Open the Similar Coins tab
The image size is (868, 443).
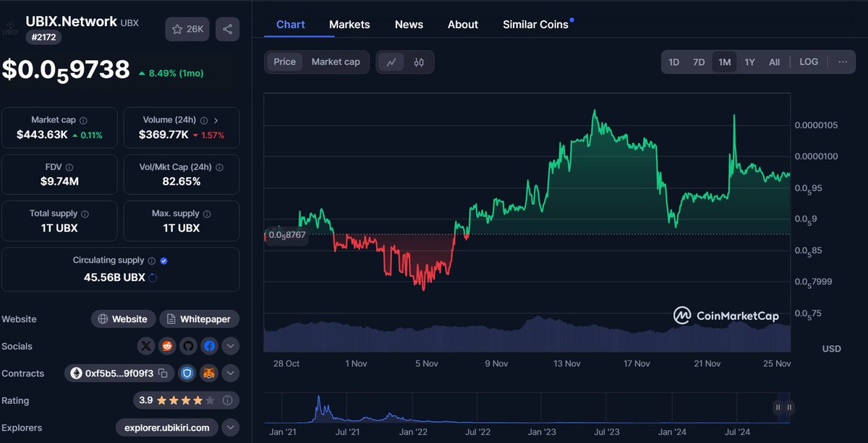coord(536,25)
